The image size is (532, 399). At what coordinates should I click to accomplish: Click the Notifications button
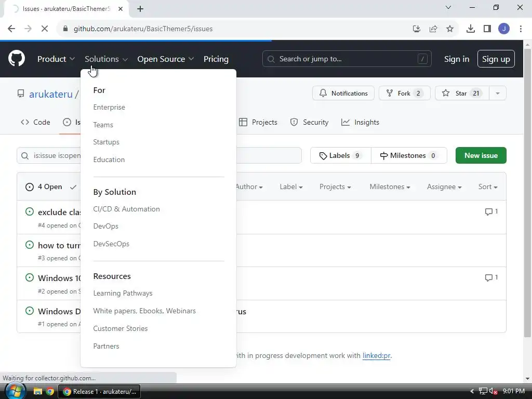point(343,94)
